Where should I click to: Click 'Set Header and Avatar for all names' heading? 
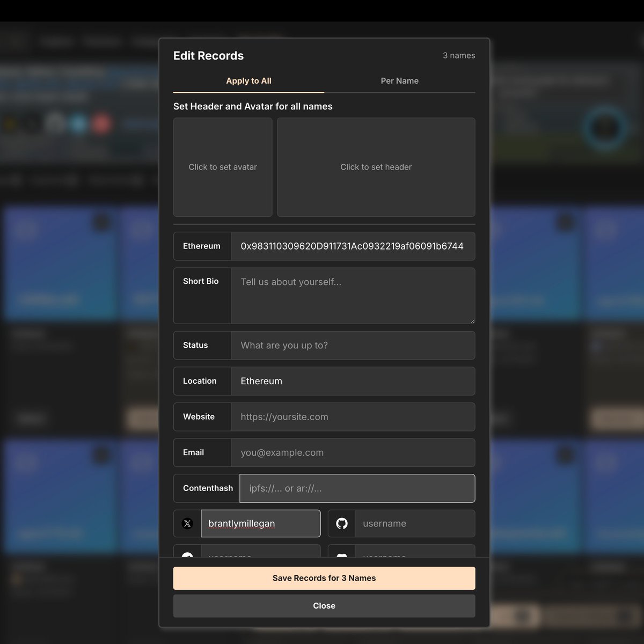(253, 106)
